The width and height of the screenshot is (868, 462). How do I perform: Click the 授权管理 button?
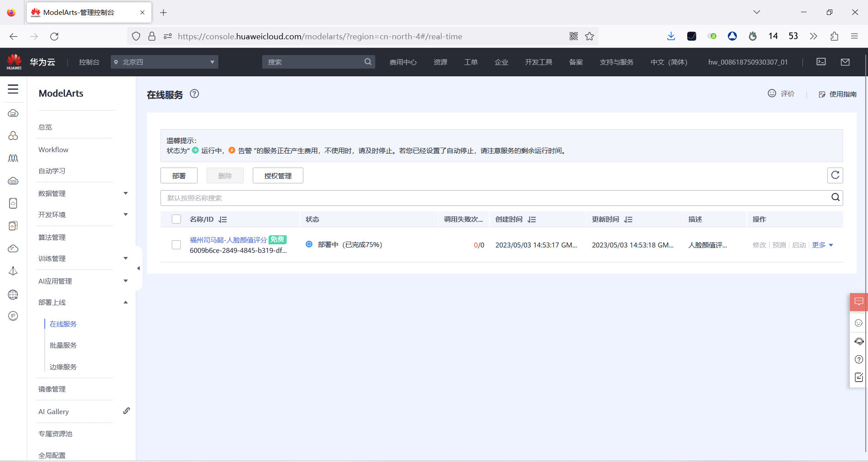(x=278, y=176)
